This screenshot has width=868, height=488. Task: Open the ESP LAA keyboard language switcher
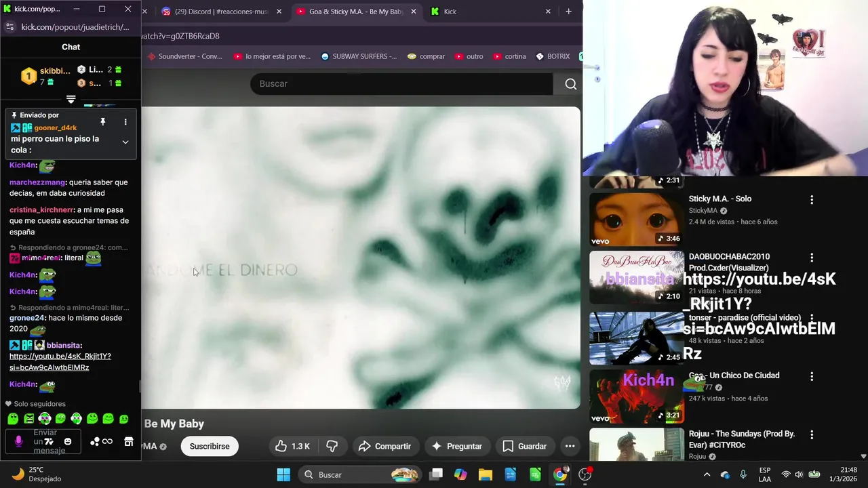coord(764,474)
